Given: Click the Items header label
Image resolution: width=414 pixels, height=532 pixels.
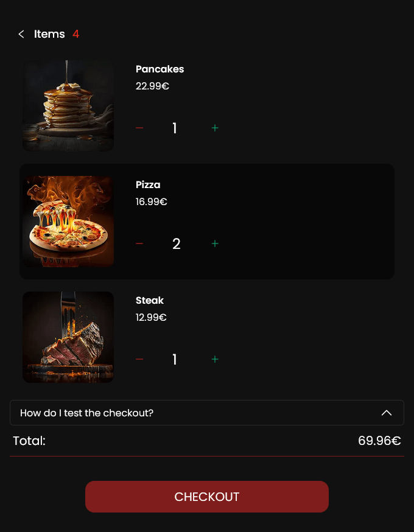Looking at the screenshot, I should coord(49,34).
